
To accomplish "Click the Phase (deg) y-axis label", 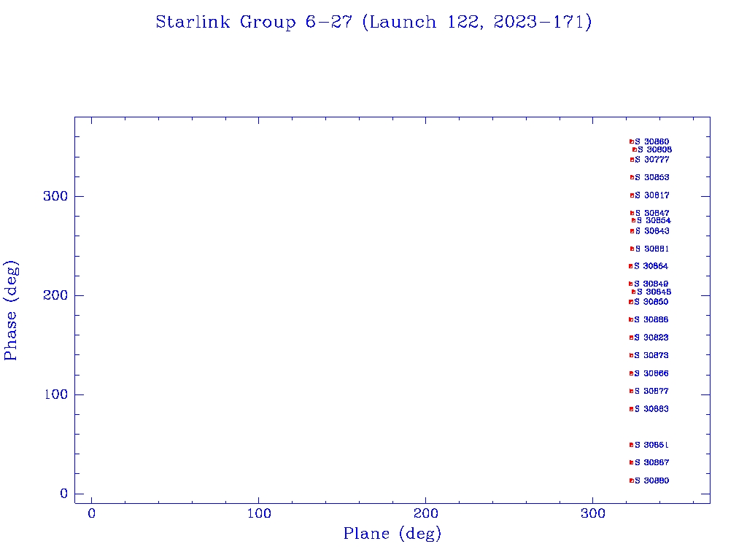I will (11, 311).
